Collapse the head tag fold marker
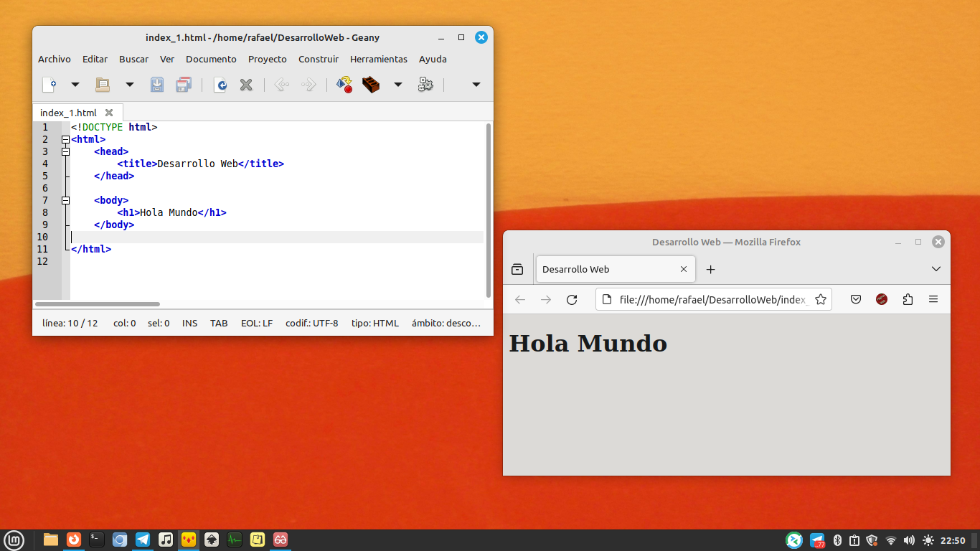Screen dimensions: 980x551 tap(65, 151)
